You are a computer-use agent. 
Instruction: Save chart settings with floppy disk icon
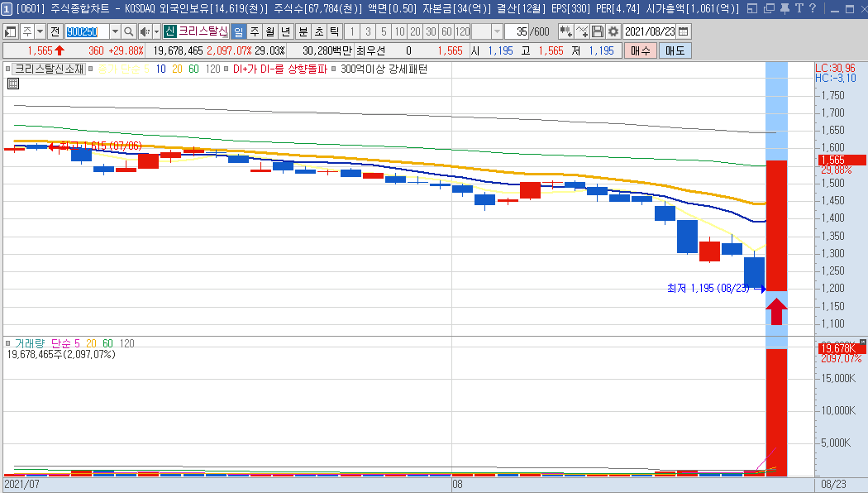[x=598, y=31]
